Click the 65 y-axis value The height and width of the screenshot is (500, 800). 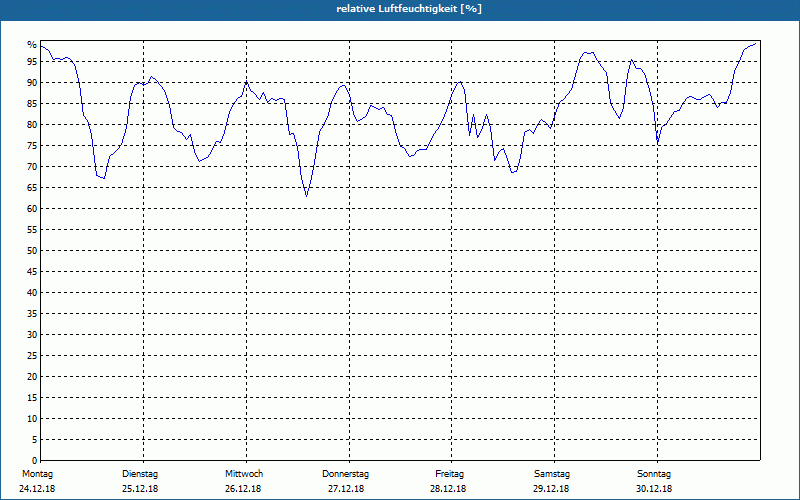tap(32, 188)
